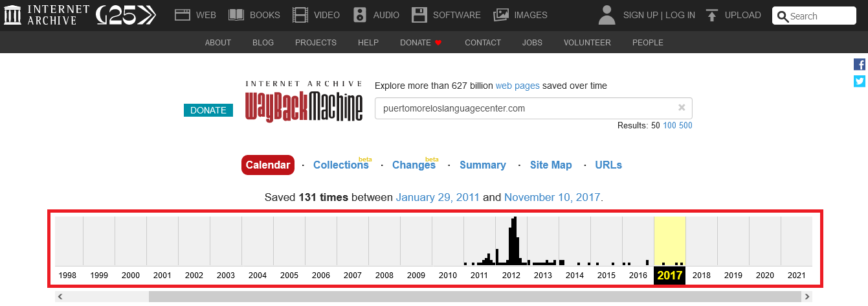Viewport: 868px width, 306px height.
Task: Go to the About page
Action: [x=218, y=43]
